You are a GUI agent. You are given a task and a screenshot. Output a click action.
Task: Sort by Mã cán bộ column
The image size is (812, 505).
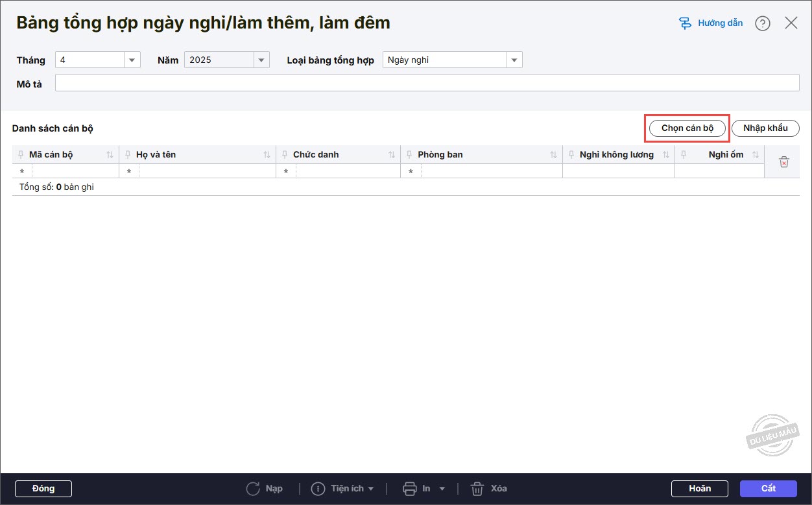coord(110,155)
